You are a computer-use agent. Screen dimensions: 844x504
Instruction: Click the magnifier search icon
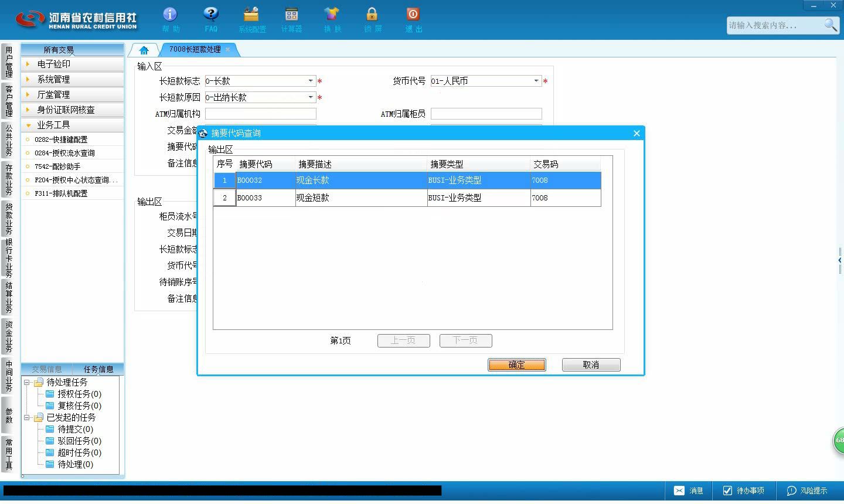[831, 25]
